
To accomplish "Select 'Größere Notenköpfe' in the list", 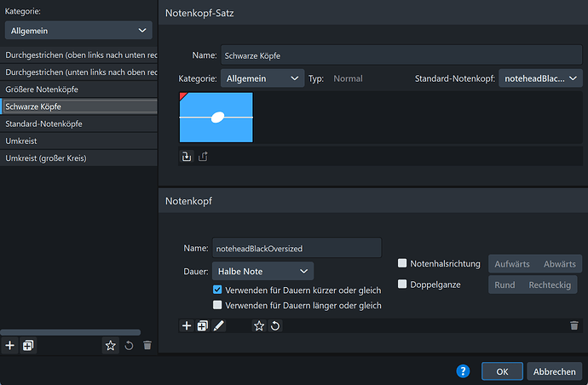I will (78, 89).
